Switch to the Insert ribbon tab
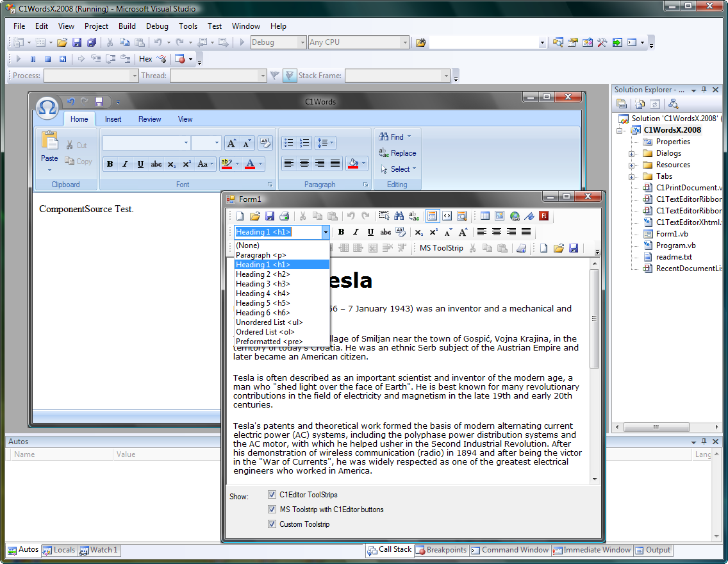Viewport: 728px width, 564px height. 113,119
